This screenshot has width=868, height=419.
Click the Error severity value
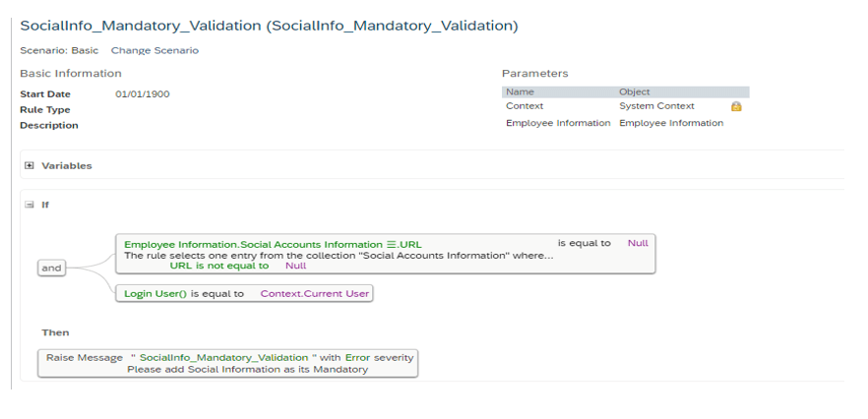coord(358,358)
